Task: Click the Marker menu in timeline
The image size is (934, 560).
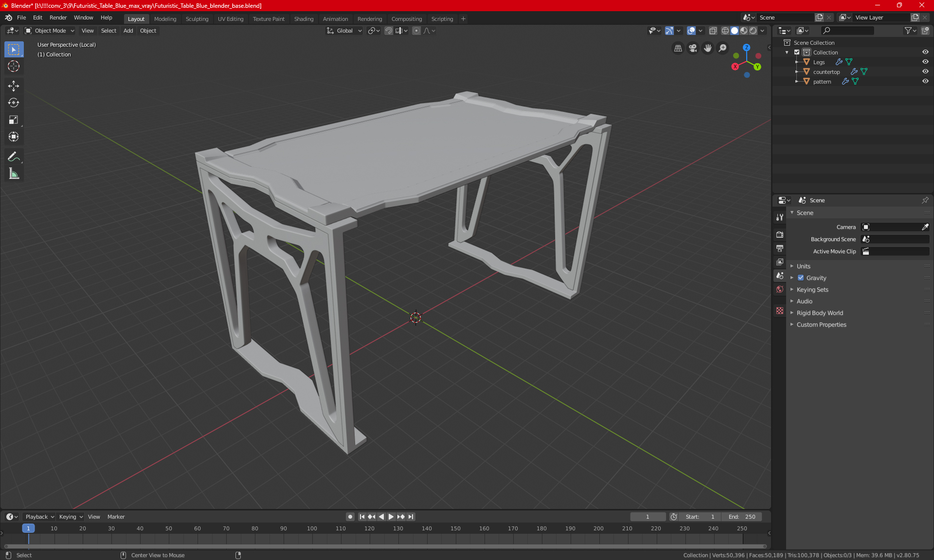Action: tap(116, 517)
